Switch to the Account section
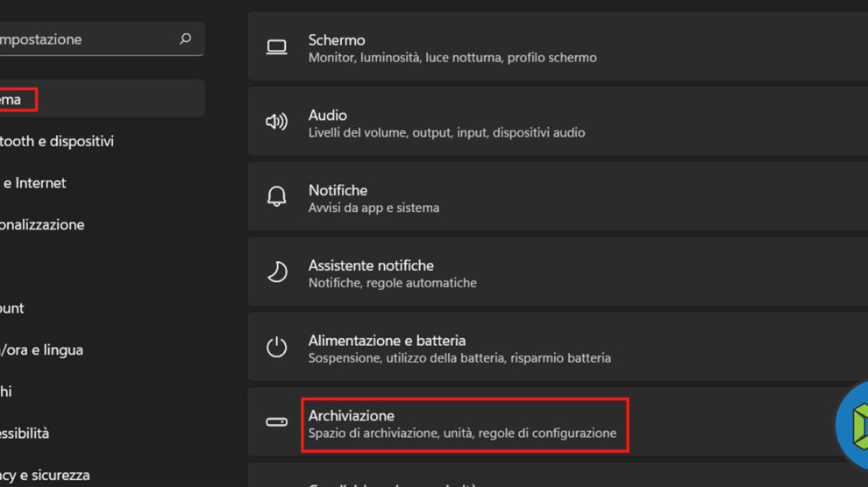The height and width of the screenshot is (487, 868). click(13, 308)
